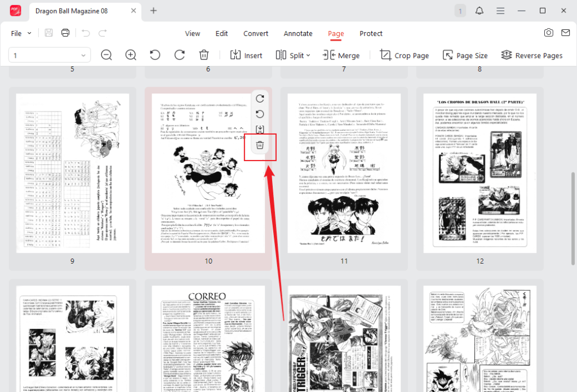Open a new document tab with the plus button
The image size is (577, 392).
point(154,11)
